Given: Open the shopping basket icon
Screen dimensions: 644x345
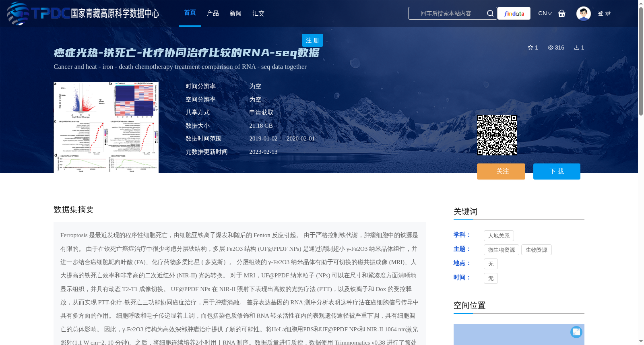Looking at the screenshot, I should [x=561, y=13].
